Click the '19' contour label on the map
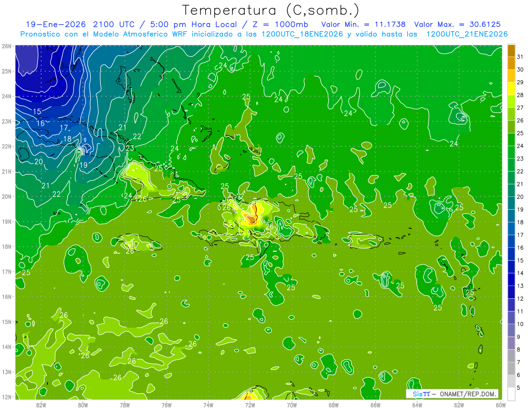 83,165
